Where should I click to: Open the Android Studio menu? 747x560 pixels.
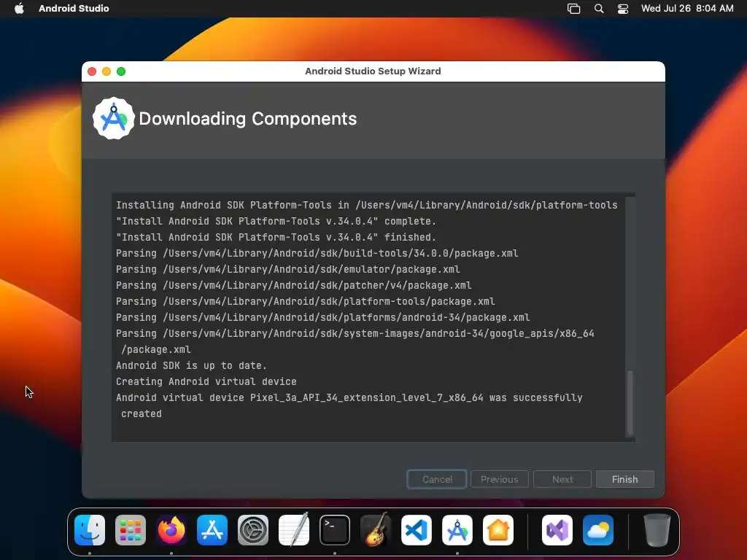[74, 8]
